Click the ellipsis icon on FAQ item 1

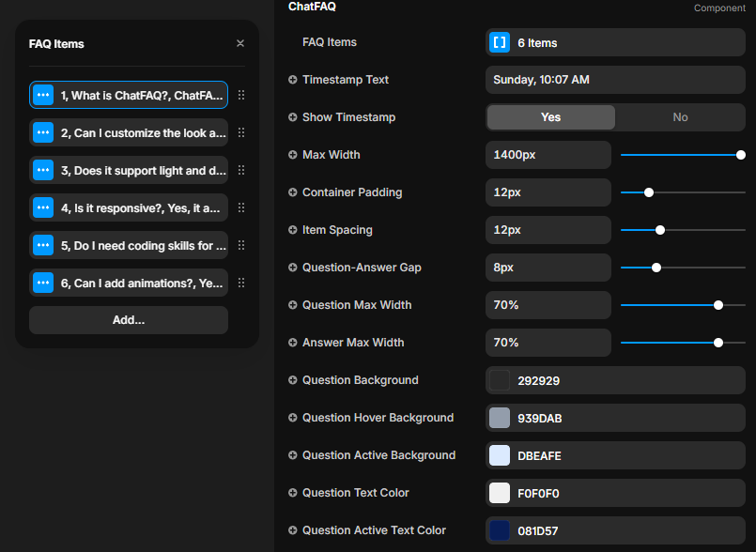point(43,95)
